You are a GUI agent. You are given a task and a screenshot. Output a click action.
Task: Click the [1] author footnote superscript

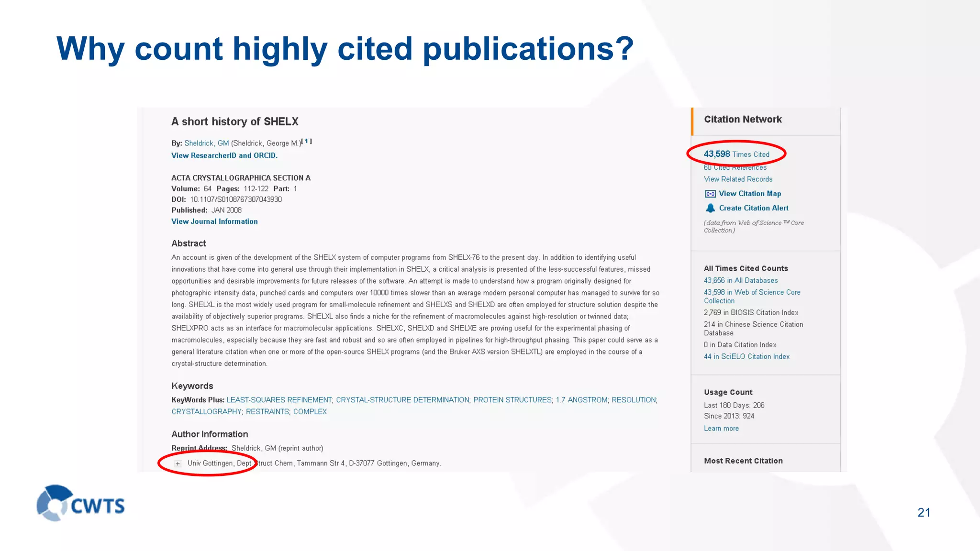306,141
